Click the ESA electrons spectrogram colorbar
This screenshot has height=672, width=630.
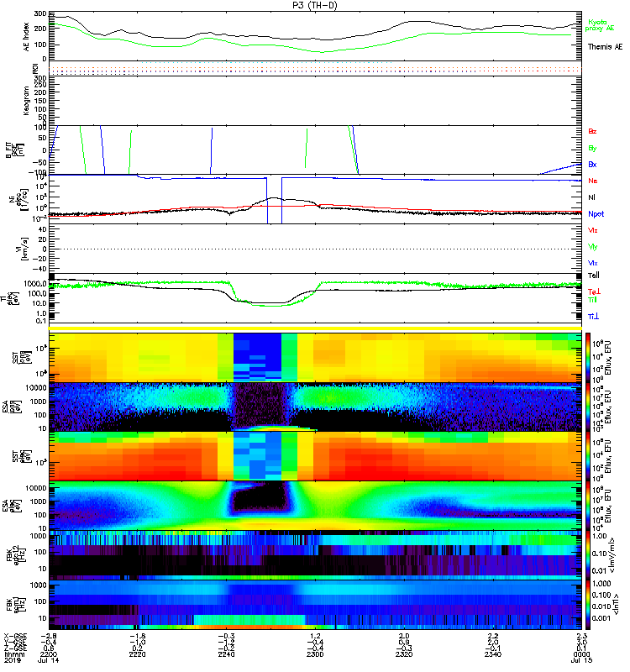pyautogui.click(x=588, y=506)
